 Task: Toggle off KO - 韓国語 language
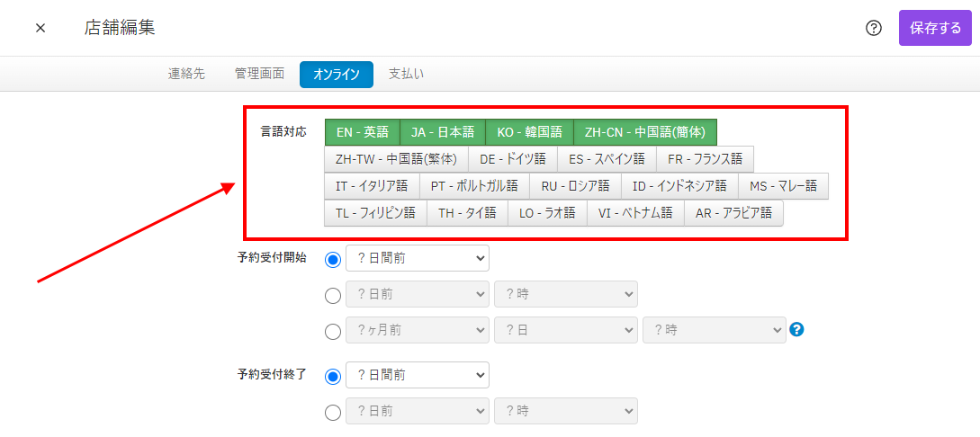coord(529,132)
